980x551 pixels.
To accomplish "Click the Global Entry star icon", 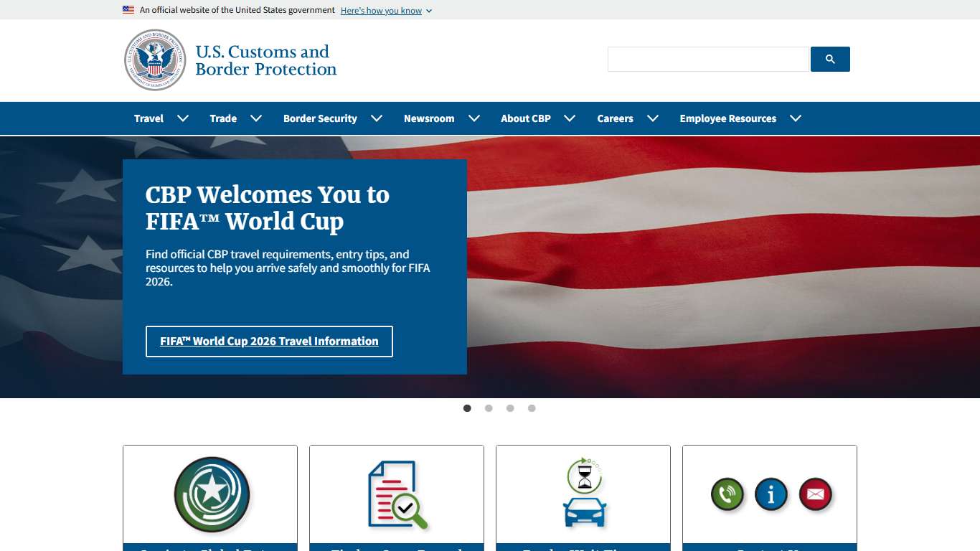I will (x=210, y=494).
